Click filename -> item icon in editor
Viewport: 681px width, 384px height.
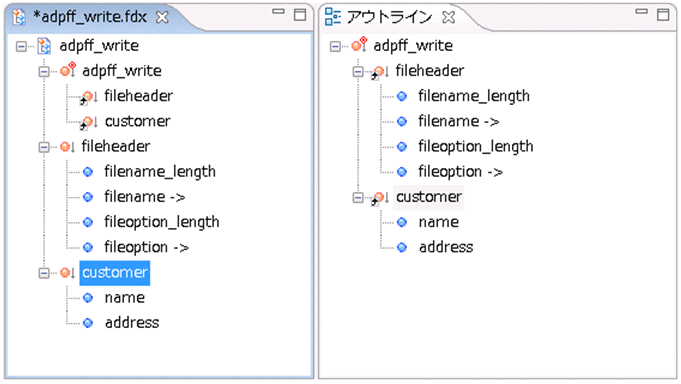[88, 197]
